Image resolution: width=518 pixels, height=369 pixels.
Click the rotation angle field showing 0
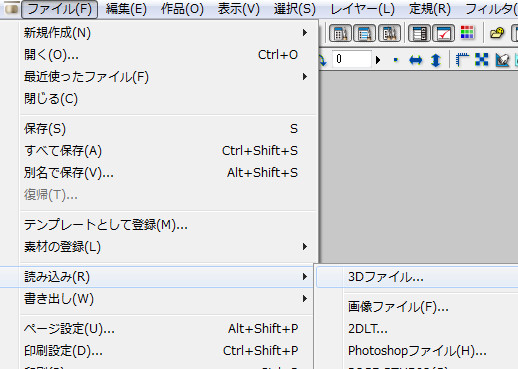point(352,59)
